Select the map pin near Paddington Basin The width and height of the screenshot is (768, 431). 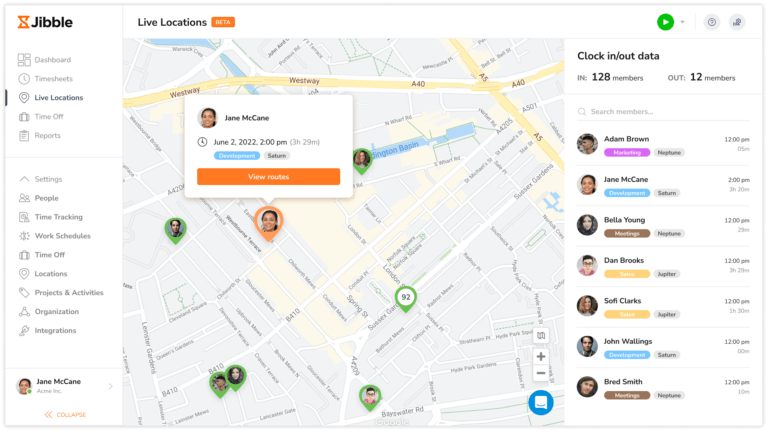(362, 161)
